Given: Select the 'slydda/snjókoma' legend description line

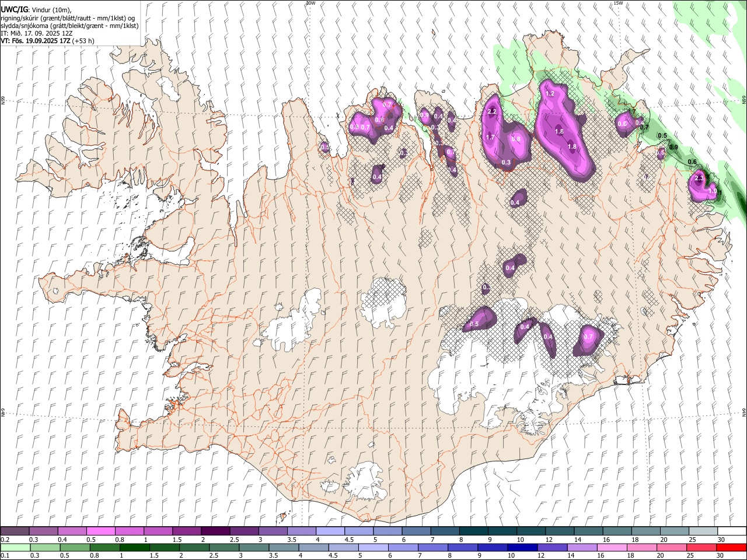Looking at the screenshot, I should [x=69, y=26].
